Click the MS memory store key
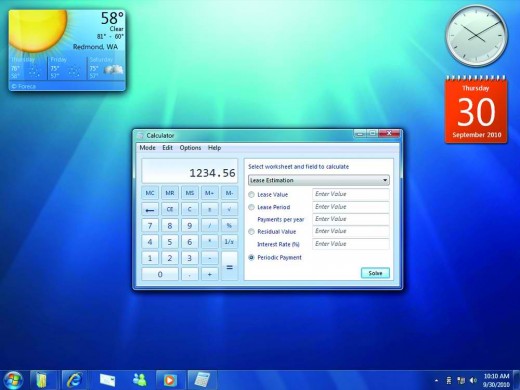This screenshot has width=520, height=390. (x=190, y=193)
